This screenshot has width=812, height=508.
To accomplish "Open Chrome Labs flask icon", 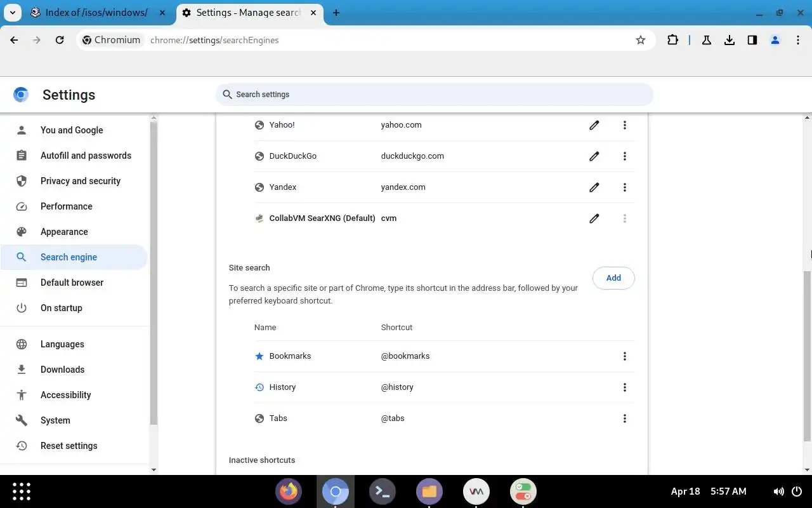I will coord(706,40).
